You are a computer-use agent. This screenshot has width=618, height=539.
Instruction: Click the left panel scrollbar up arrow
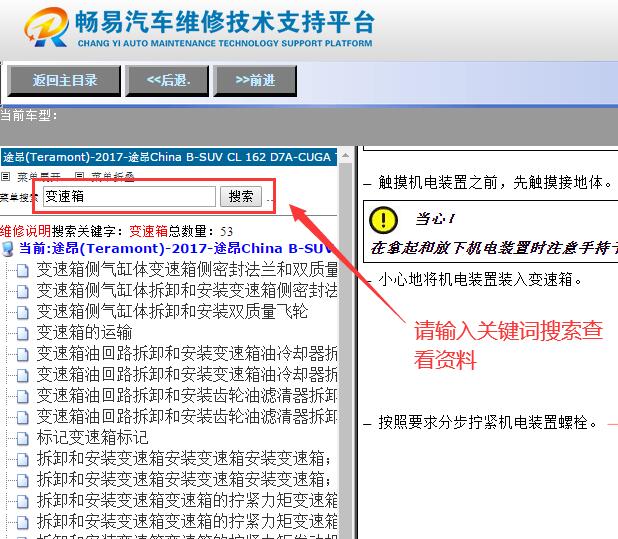coord(346,156)
